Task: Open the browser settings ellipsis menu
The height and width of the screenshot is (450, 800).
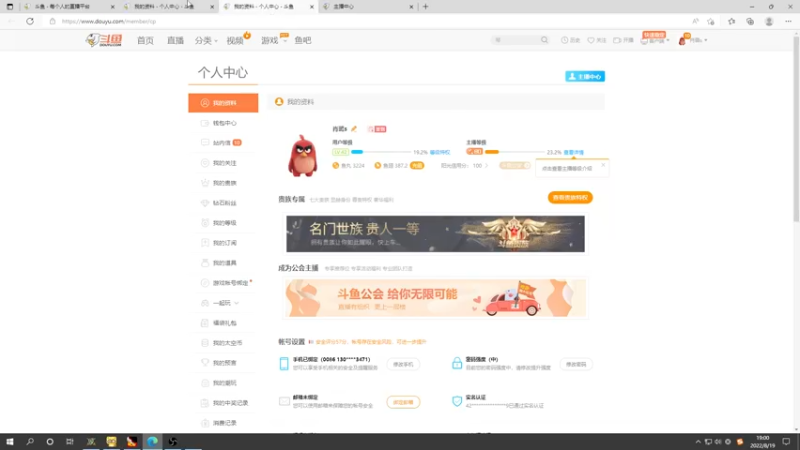Action: (x=788, y=21)
